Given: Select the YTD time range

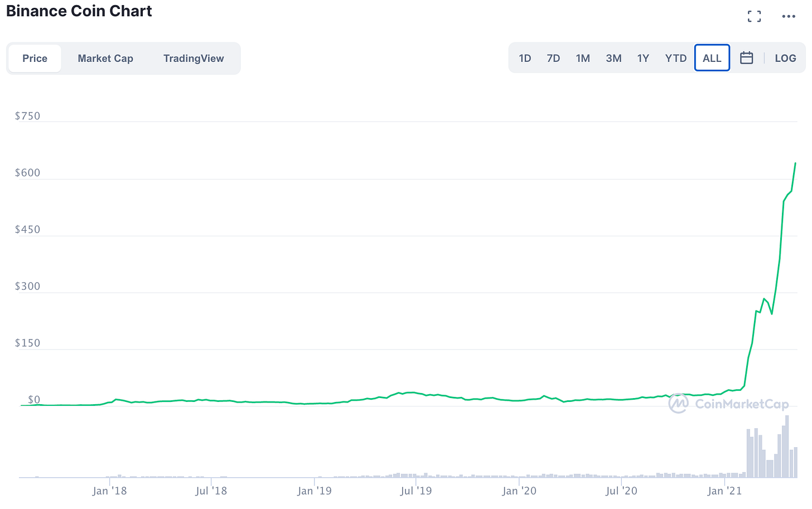Looking at the screenshot, I should pos(676,58).
